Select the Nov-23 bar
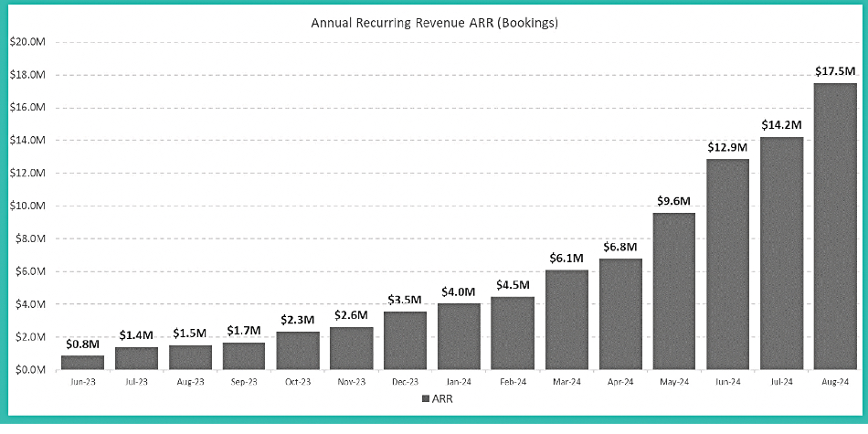The image size is (868, 434). [x=352, y=348]
